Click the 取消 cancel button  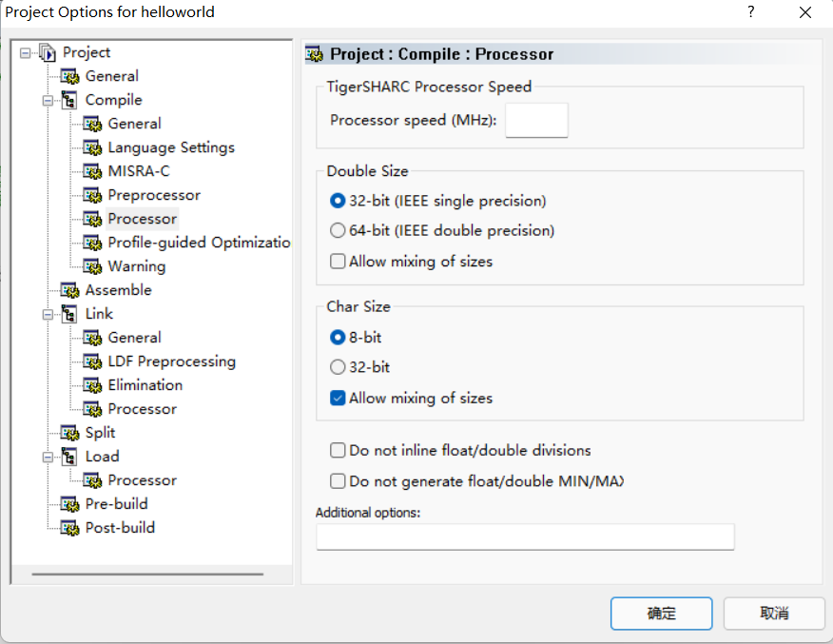[x=774, y=614]
